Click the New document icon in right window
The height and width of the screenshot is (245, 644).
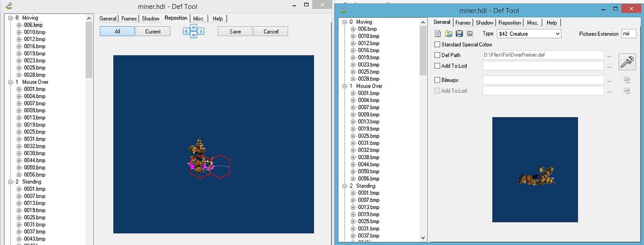[437, 34]
